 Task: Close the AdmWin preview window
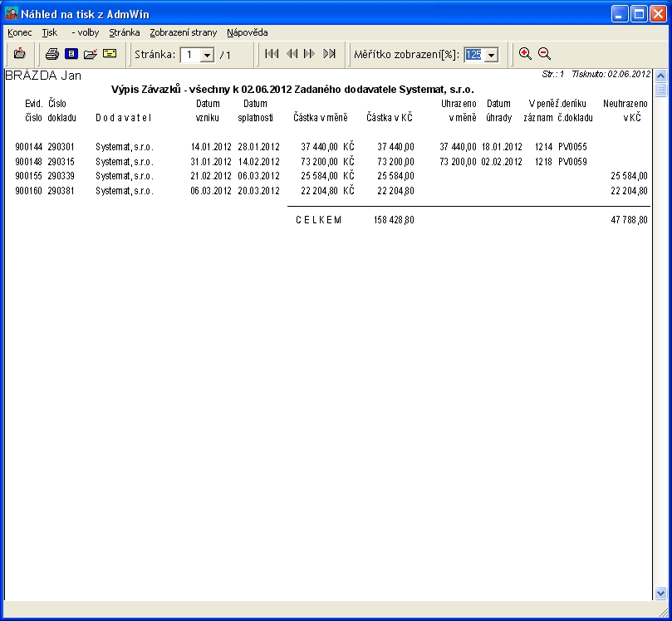(658, 14)
